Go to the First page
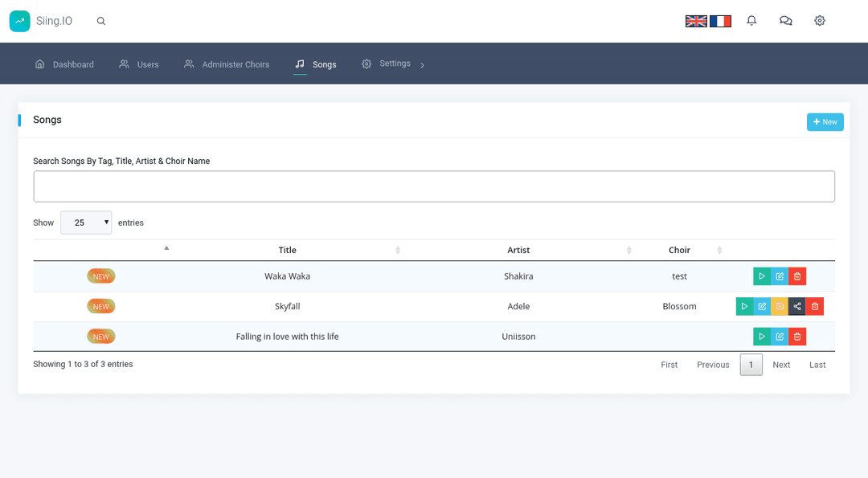 click(669, 365)
